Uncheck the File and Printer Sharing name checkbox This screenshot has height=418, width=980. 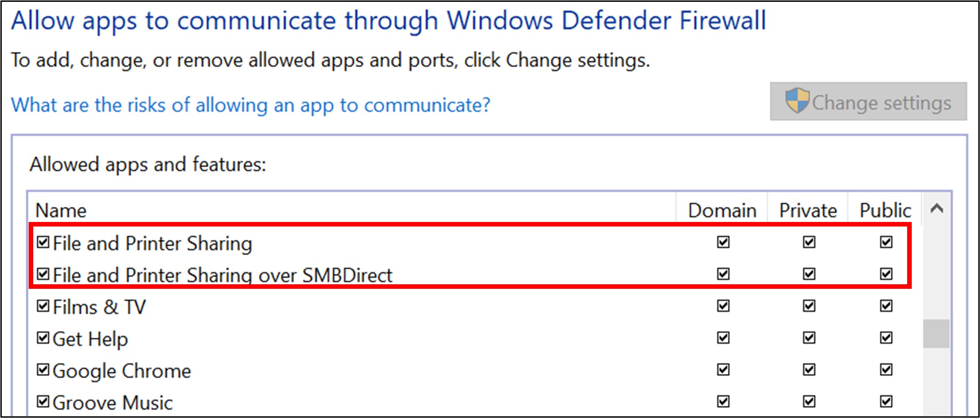coord(43,242)
